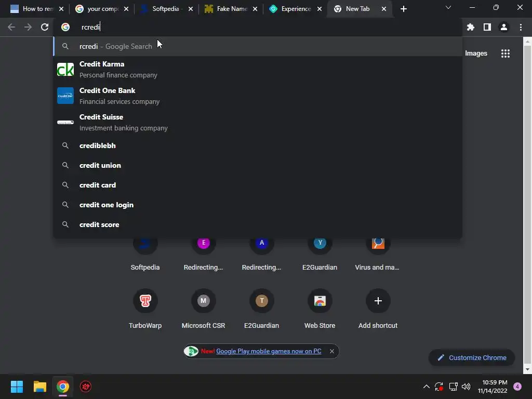Open the volume tray icon
Screen dimensions: 532x399
pos(466,387)
